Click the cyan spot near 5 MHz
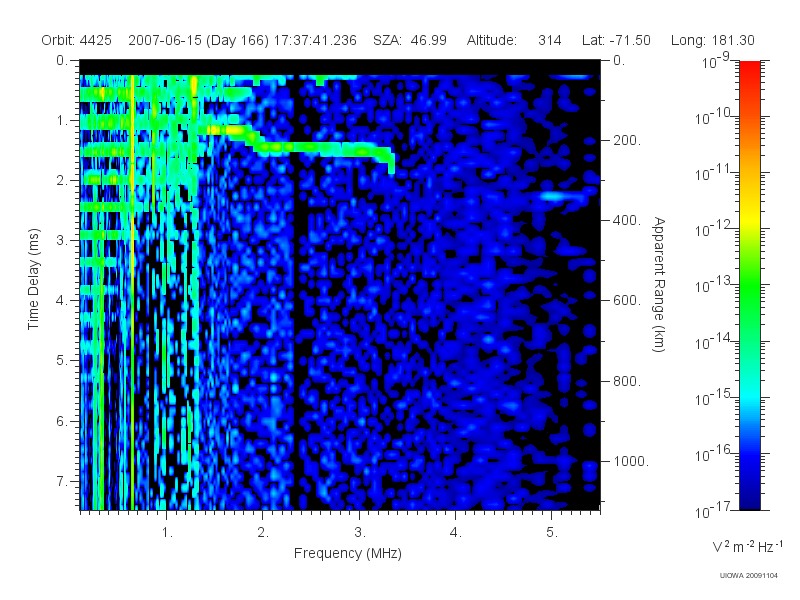Viewport: 800px width, 600px height. 556,196
